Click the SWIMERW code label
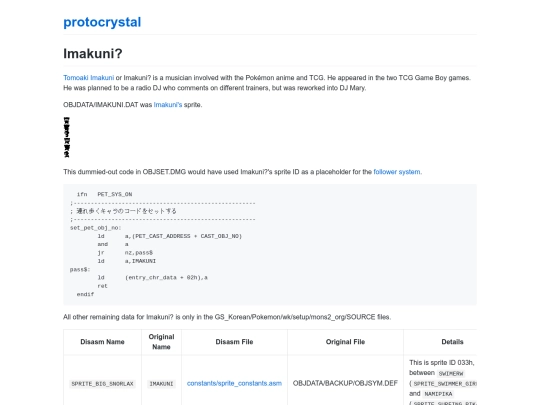This screenshot has width=540, height=405. (x=451, y=374)
